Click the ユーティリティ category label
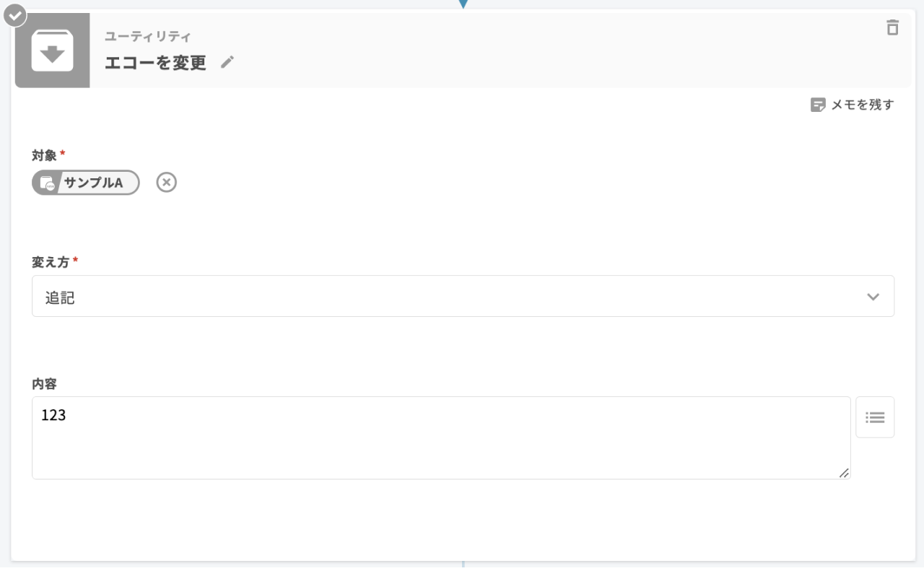This screenshot has height=571, width=924. coord(148,37)
